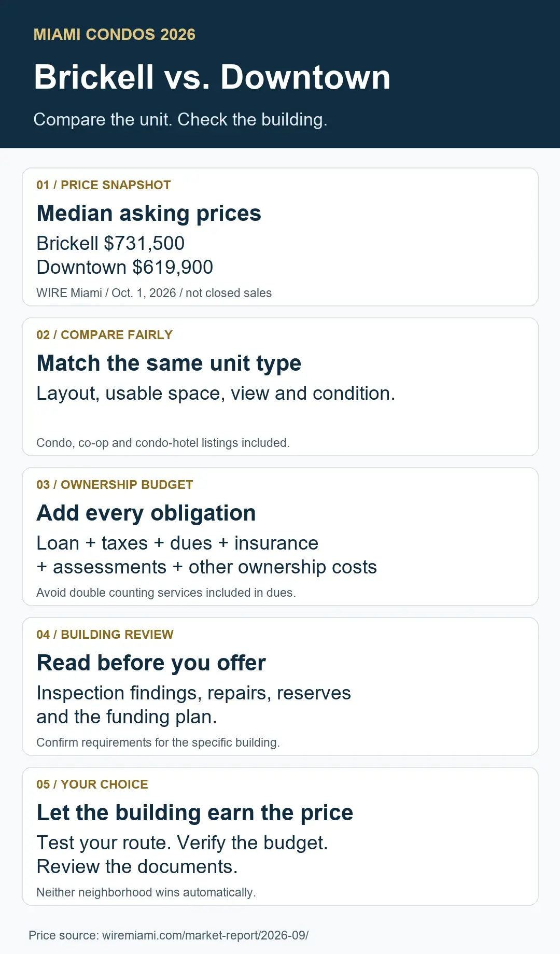The width and height of the screenshot is (560, 954).
Task: Click the Match the same unit type heading
Action: point(169,363)
